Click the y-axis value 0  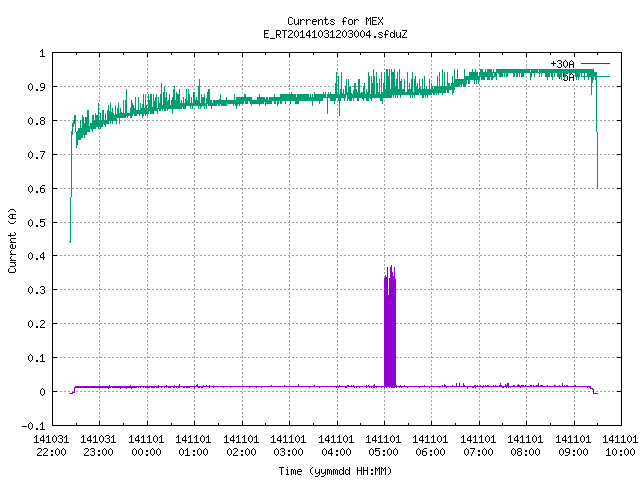42,392
